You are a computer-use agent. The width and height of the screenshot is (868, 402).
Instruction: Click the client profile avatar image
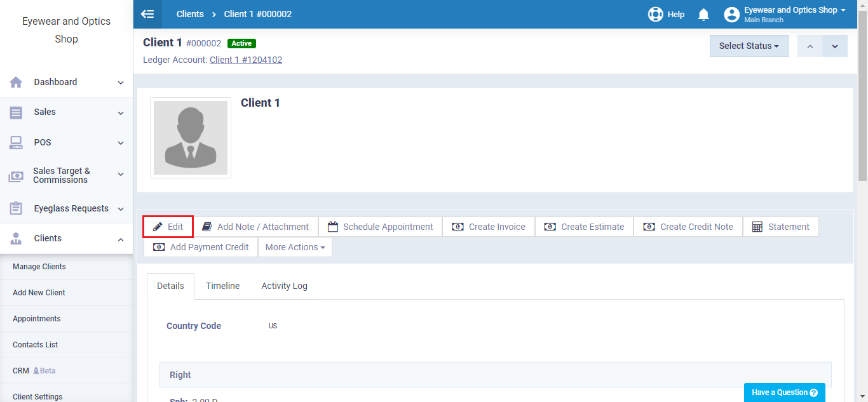191,138
